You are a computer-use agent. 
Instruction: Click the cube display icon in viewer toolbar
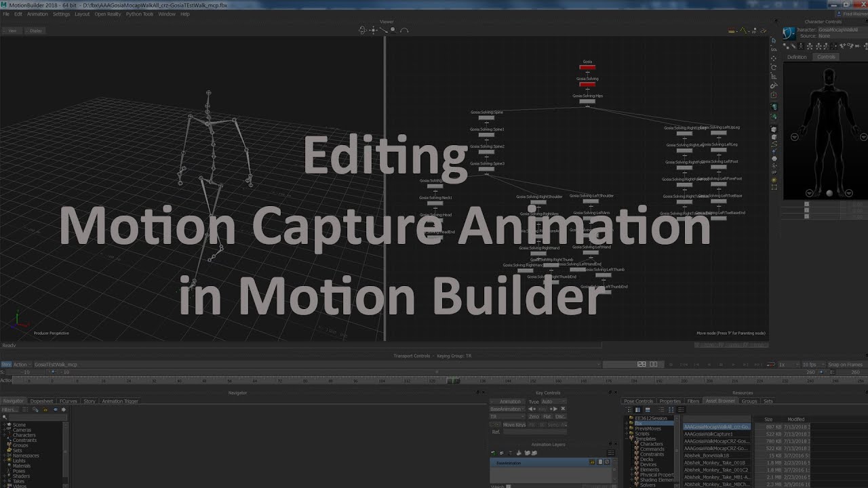774,129
